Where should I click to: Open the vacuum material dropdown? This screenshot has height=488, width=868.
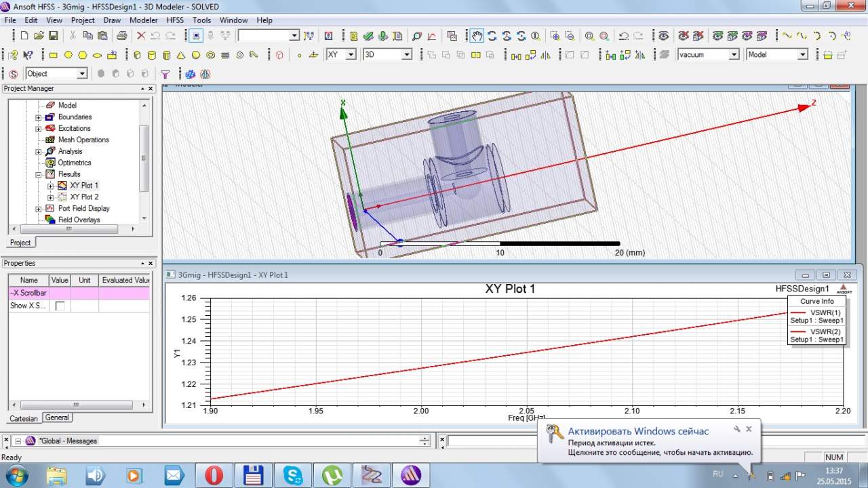(x=734, y=55)
